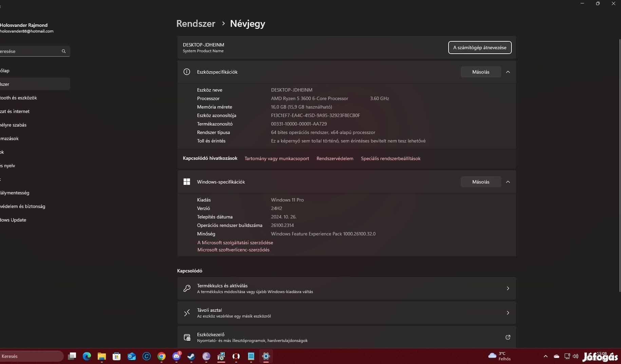Open the blue circled-C app on taskbar
Image resolution: width=621 pixels, height=364 pixels.
click(x=147, y=356)
